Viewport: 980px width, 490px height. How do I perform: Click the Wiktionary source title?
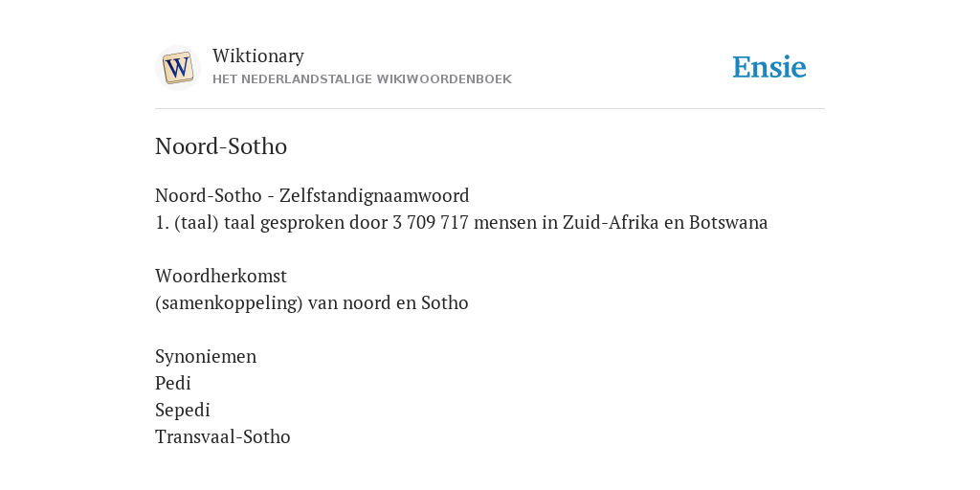[258, 56]
